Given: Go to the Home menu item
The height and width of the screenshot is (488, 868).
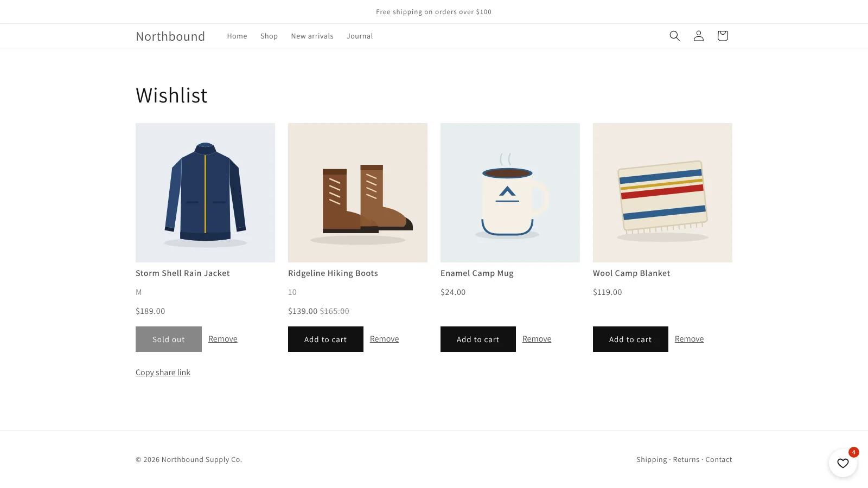Looking at the screenshot, I should tap(237, 36).
